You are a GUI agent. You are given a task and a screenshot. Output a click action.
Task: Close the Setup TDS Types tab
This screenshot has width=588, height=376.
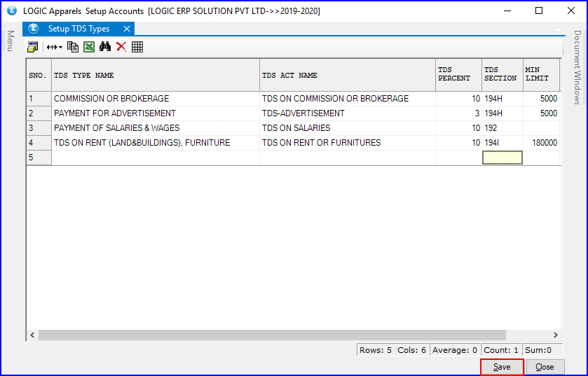pos(127,29)
